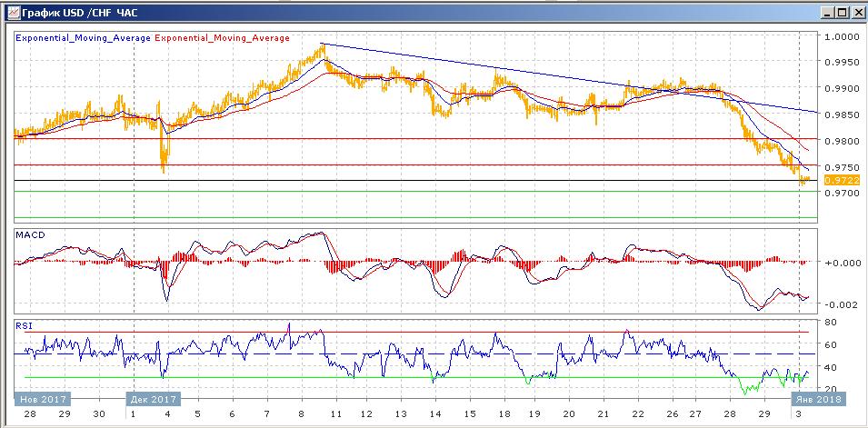The image size is (868, 428).
Task: Maximize the USD/CHF chart window
Action: click(842, 12)
